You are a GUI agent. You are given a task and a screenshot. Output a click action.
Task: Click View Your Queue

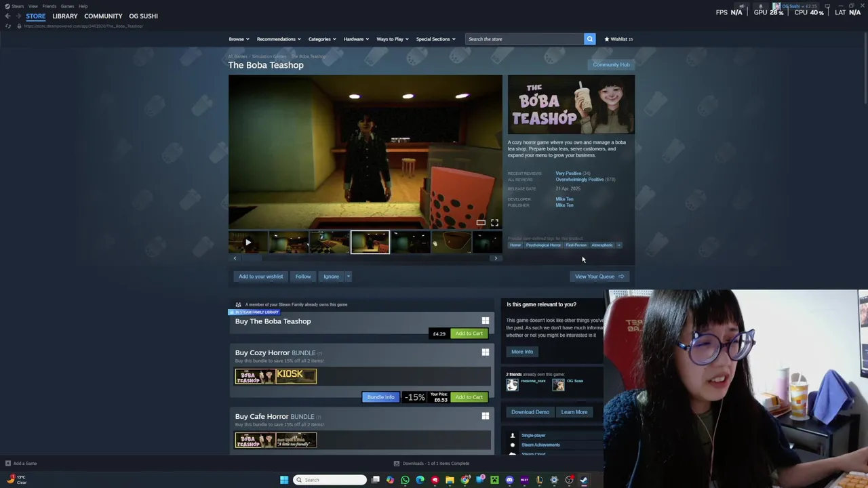click(599, 277)
